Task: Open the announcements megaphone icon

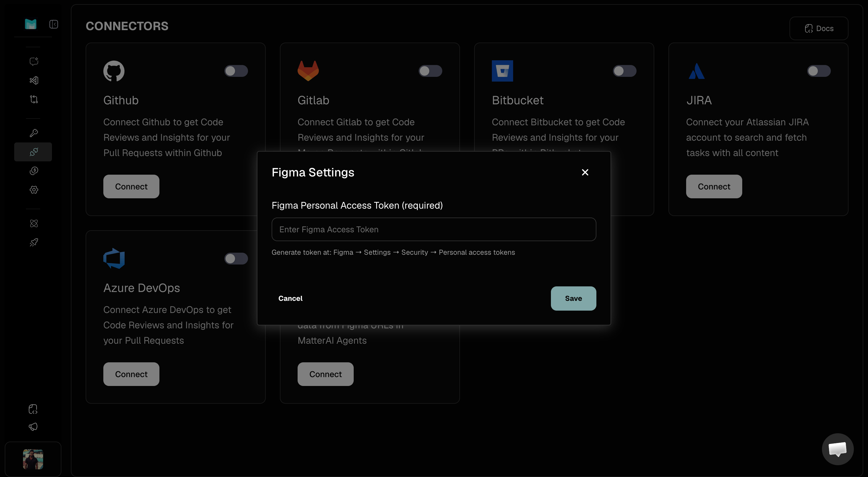Action: click(33, 427)
